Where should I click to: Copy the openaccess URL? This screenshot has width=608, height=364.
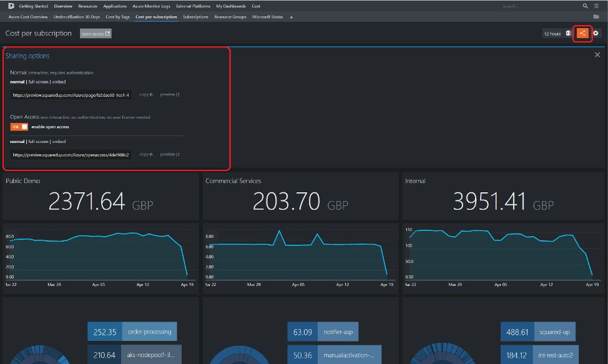pos(146,154)
